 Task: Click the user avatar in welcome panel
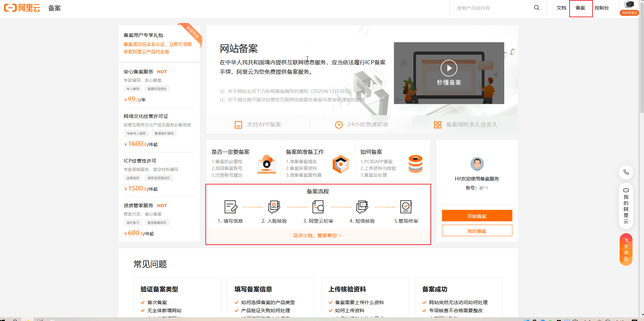coord(477,164)
